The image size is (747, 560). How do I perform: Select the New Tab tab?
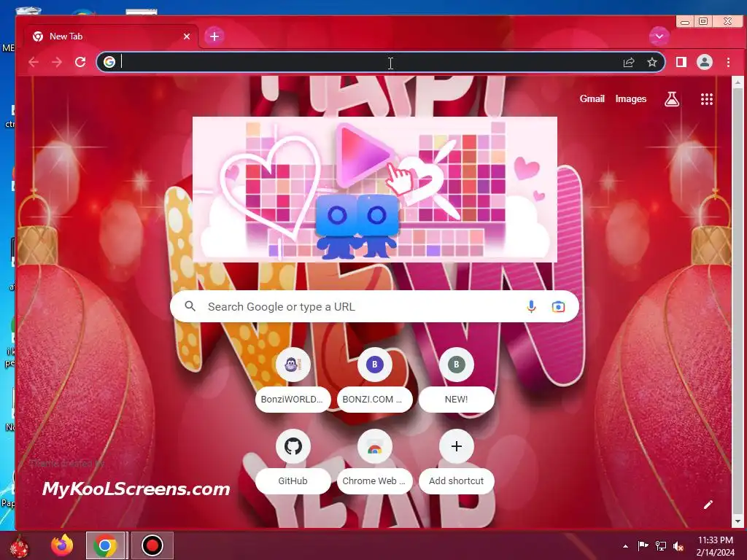(x=109, y=36)
